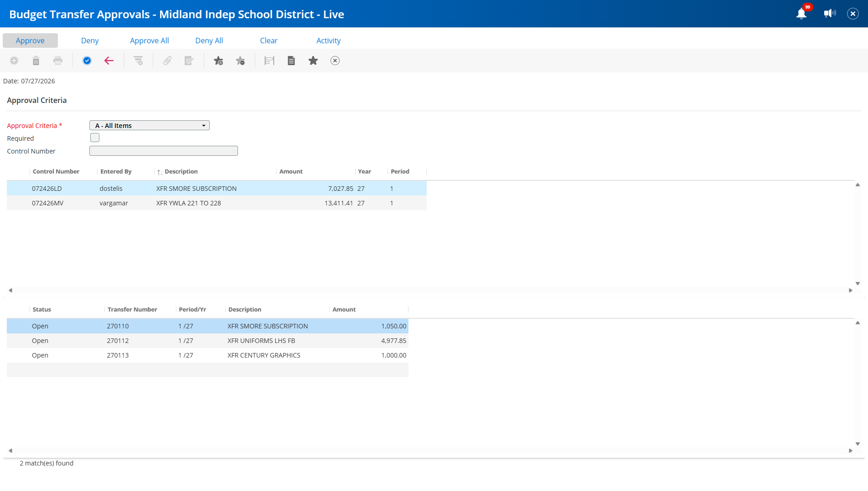Click the paperclip attachments icon

coord(167,61)
